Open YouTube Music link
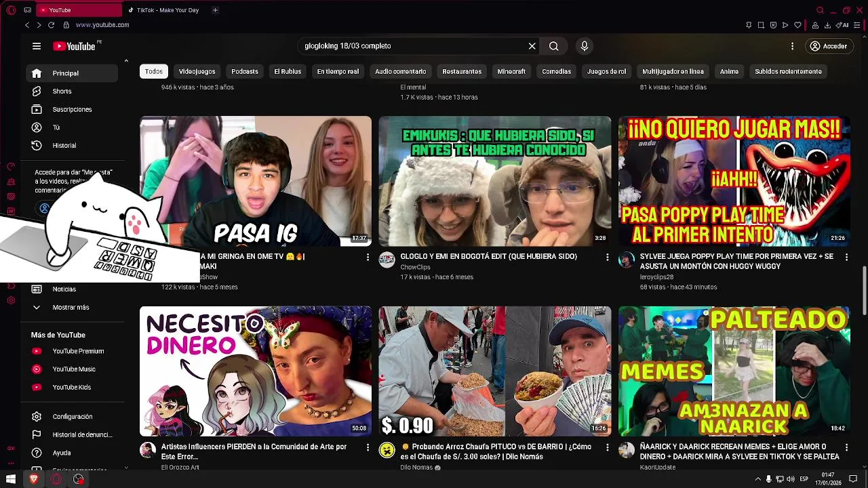868x488 pixels. coord(72,369)
